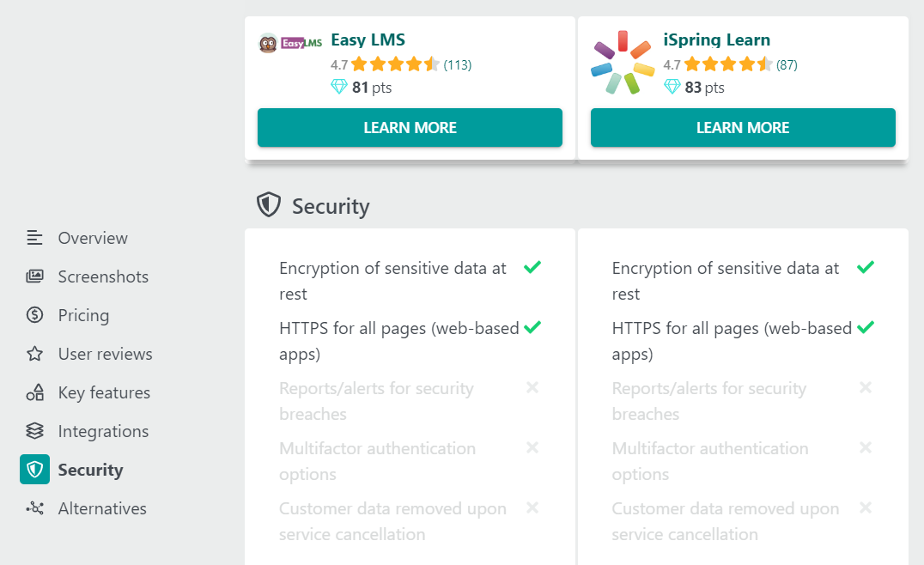Click the Pricing dollar icon
This screenshot has height=565, width=924.
34,315
